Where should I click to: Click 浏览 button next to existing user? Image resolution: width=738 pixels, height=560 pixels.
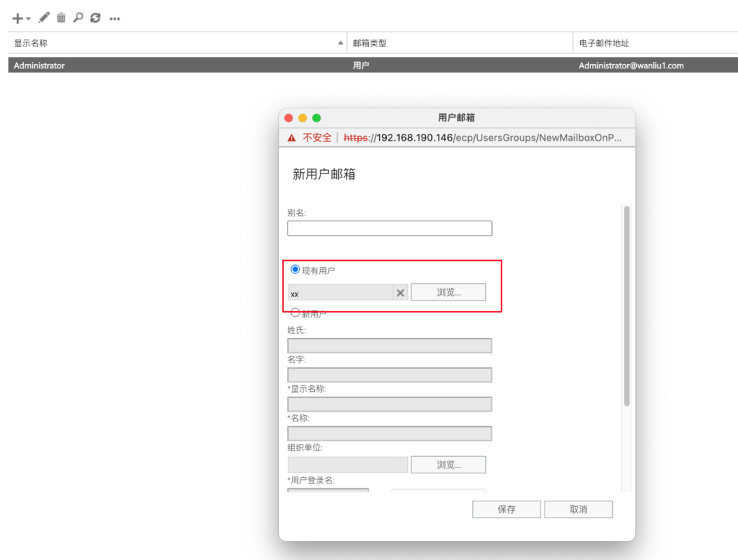click(448, 292)
